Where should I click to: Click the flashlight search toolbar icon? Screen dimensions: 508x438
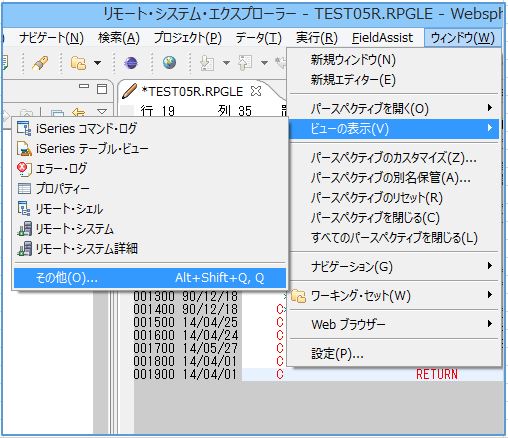pos(40,63)
